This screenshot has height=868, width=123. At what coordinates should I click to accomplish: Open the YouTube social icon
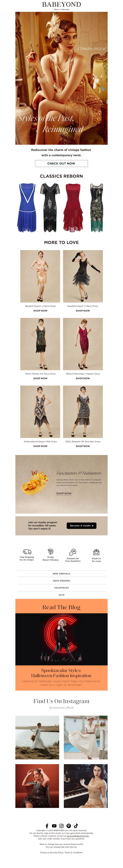coord(54,826)
